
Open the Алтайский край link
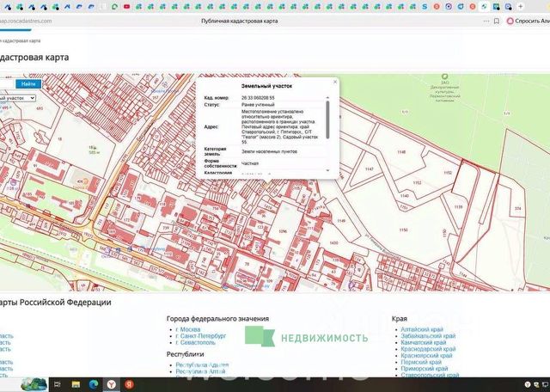[421, 329]
